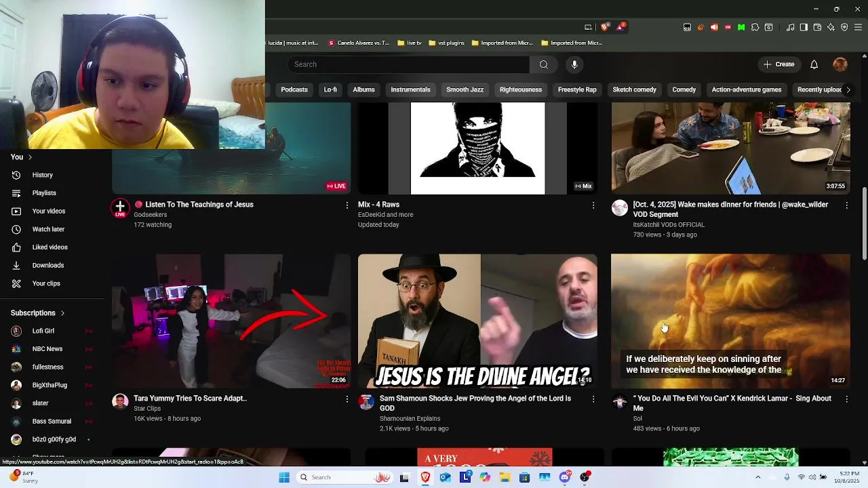Open Brave Wallet icon
This screenshot has width=868, height=488.
coord(817,27)
